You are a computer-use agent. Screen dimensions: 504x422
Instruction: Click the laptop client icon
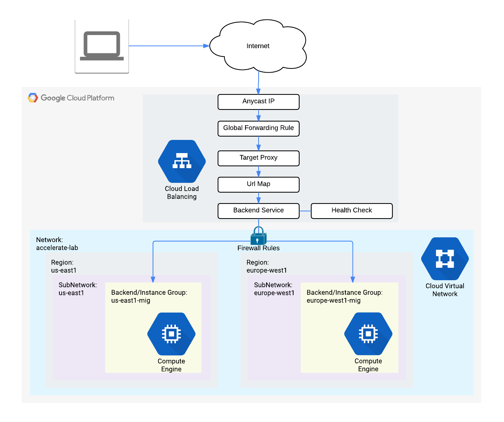pyautogui.click(x=101, y=46)
